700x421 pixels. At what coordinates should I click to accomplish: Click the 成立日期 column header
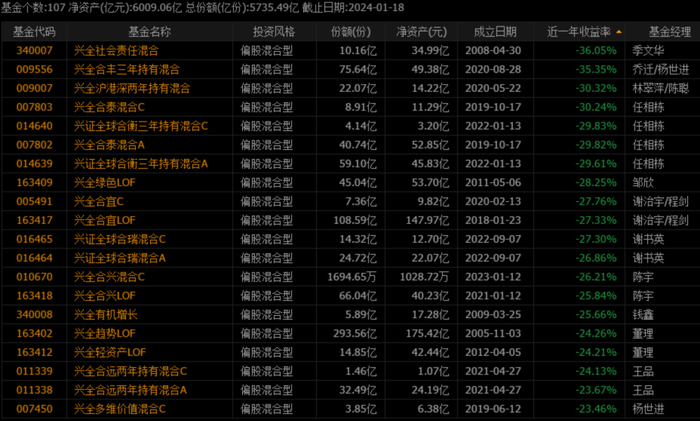tap(495, 32)
